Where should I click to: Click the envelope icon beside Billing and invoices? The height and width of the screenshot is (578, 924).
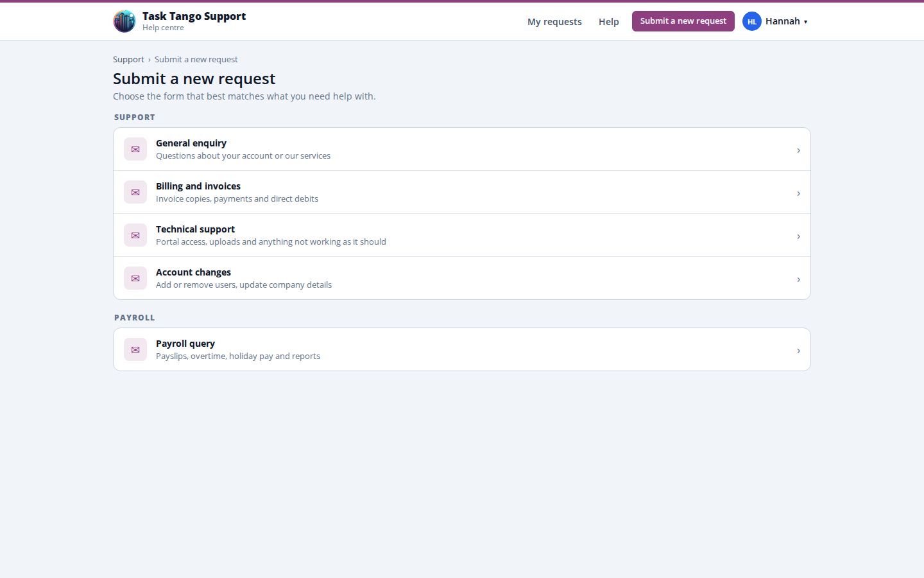(135, 192)
